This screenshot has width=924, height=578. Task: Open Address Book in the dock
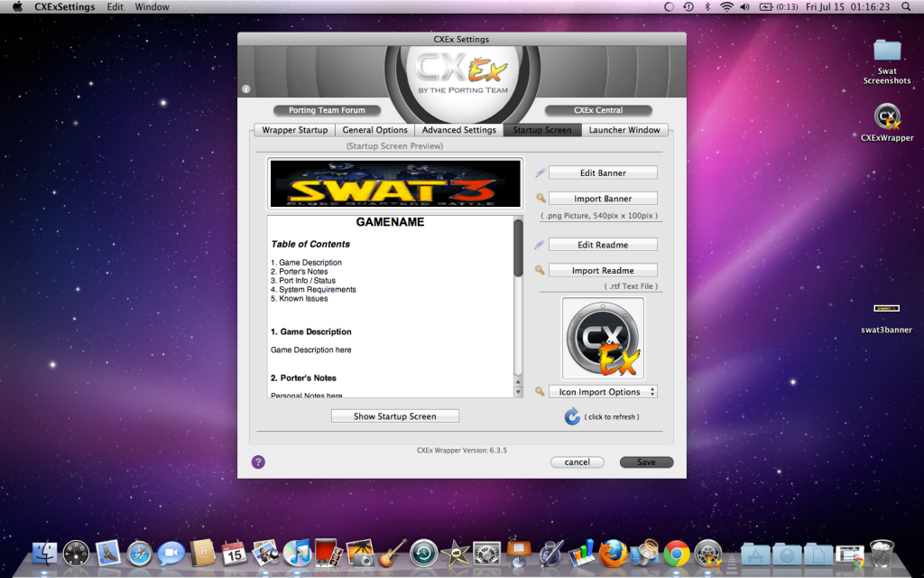coord(203,554)
